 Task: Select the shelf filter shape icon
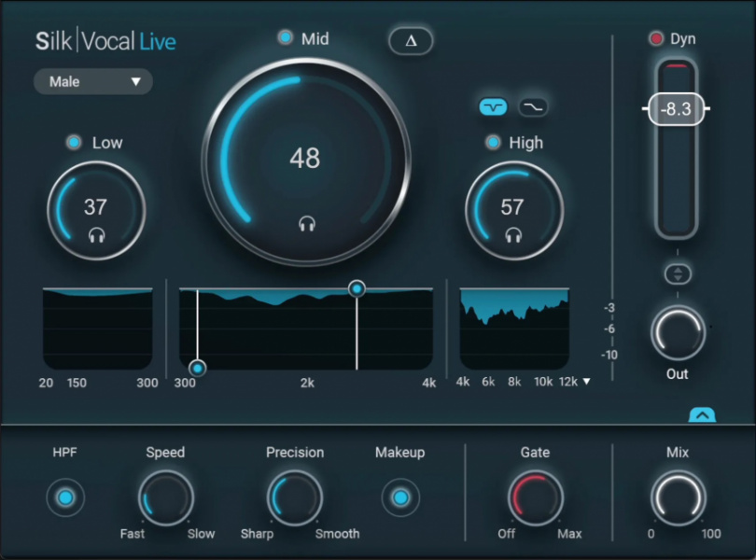(533, 107)
